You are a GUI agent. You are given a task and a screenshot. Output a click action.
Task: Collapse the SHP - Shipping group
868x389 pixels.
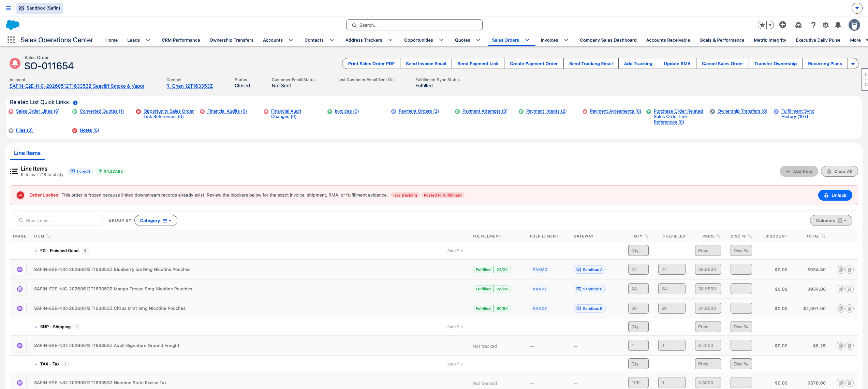pyautogui.click(x=36, y=327)
